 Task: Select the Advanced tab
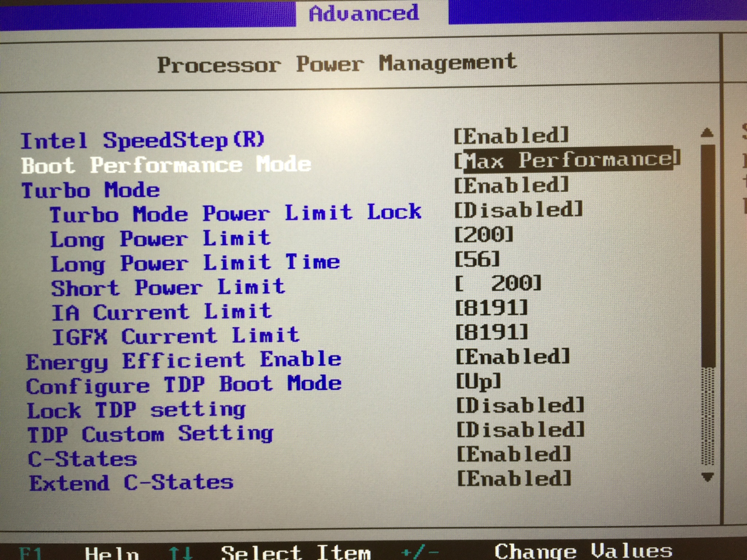364,14
